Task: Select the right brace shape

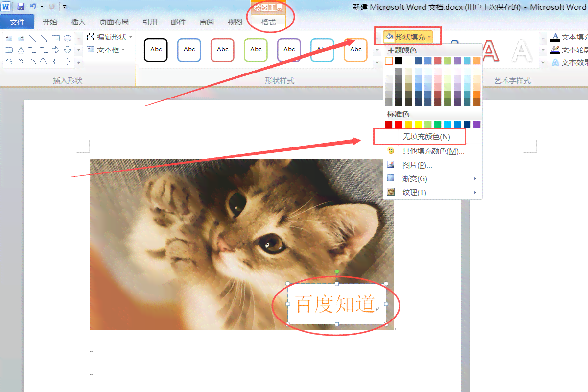Action: [x=68, y=61]
